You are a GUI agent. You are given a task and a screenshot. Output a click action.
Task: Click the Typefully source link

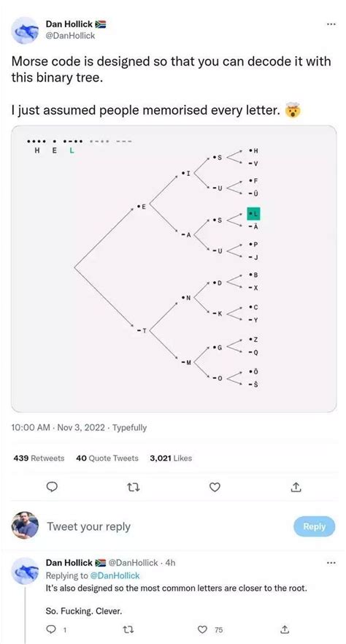click(x=129, y=428)
